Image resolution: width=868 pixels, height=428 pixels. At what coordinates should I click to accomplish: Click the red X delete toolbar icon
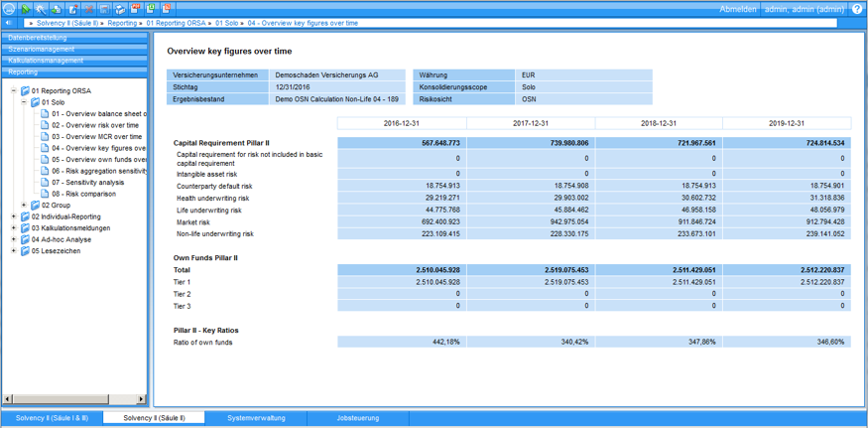(89, 9)
